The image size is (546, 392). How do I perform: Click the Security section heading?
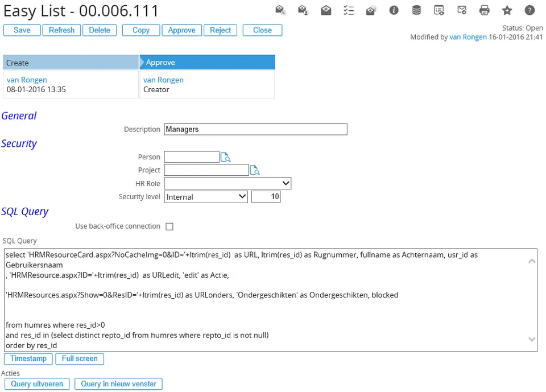19,143
